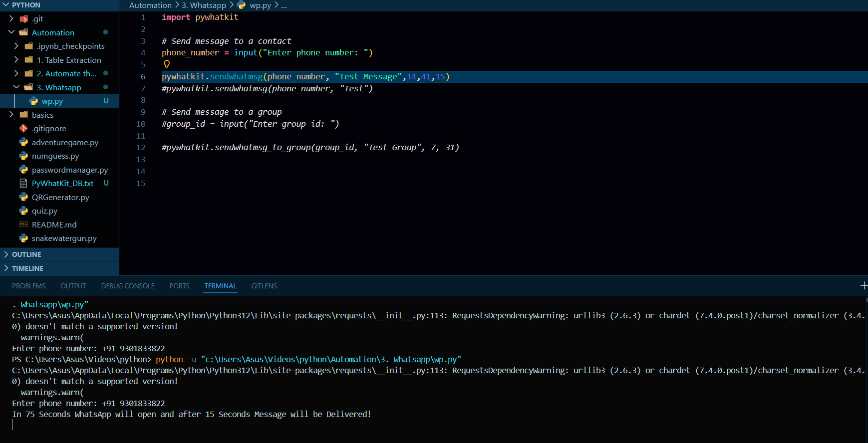Screen dimensions: 868x443
Task: Open snakewatergun.py from the explorer
Action: click(64, 238)
